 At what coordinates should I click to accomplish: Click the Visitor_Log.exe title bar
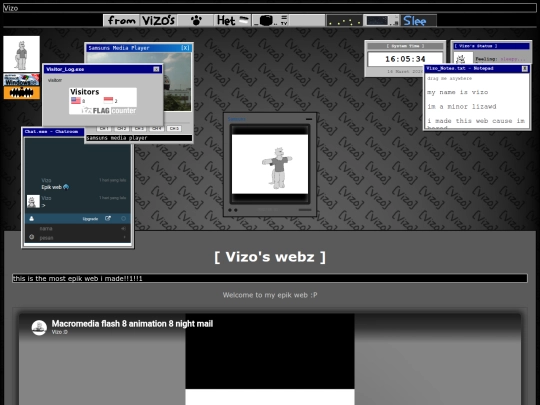click(x=103, y=69)
